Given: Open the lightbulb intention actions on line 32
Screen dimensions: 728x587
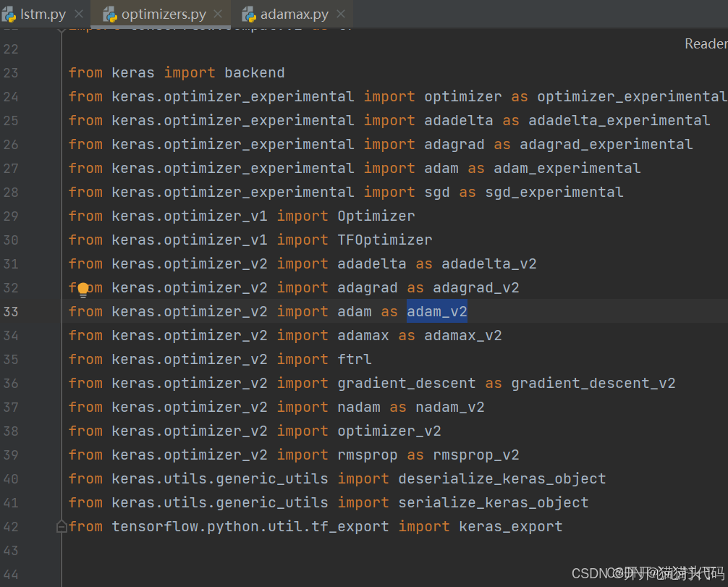Looking at the screenshot, I should [83, 287].
